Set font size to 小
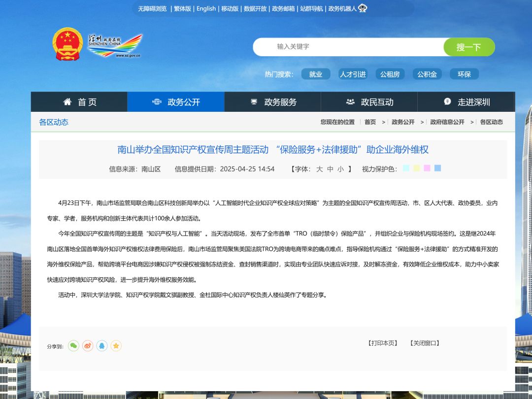Image resolution: width=532 pixels, height=399 pixels. point(340,169)
